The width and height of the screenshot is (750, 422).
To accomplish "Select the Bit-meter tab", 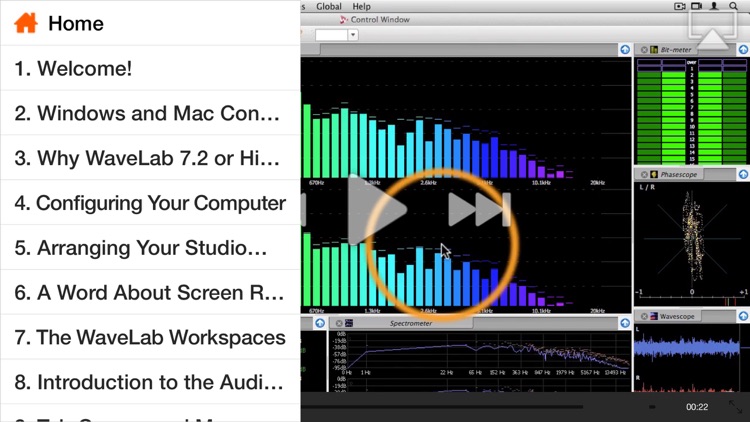I will (675, 50).
